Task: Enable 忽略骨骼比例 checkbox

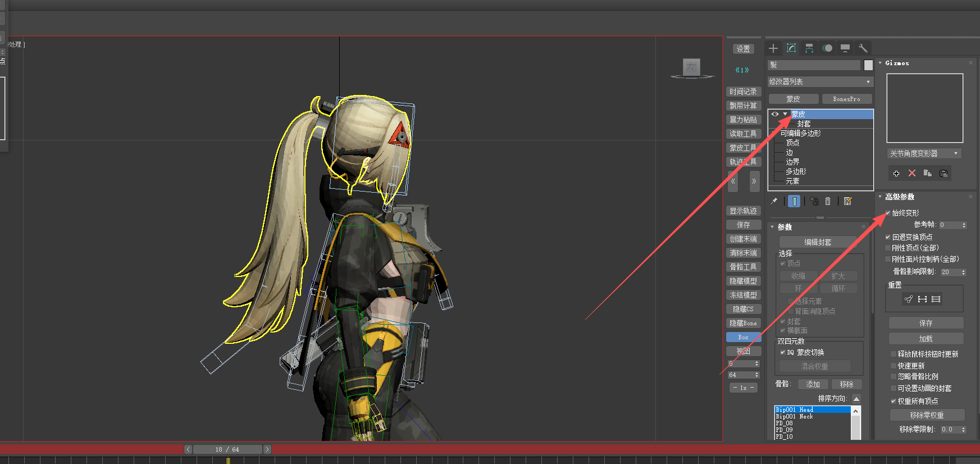Action: [894, 376]
